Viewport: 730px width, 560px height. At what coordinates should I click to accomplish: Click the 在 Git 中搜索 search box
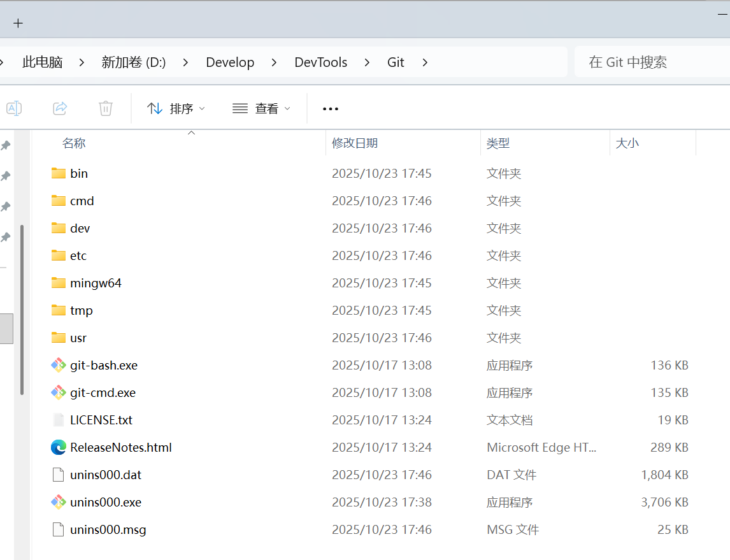652,62
